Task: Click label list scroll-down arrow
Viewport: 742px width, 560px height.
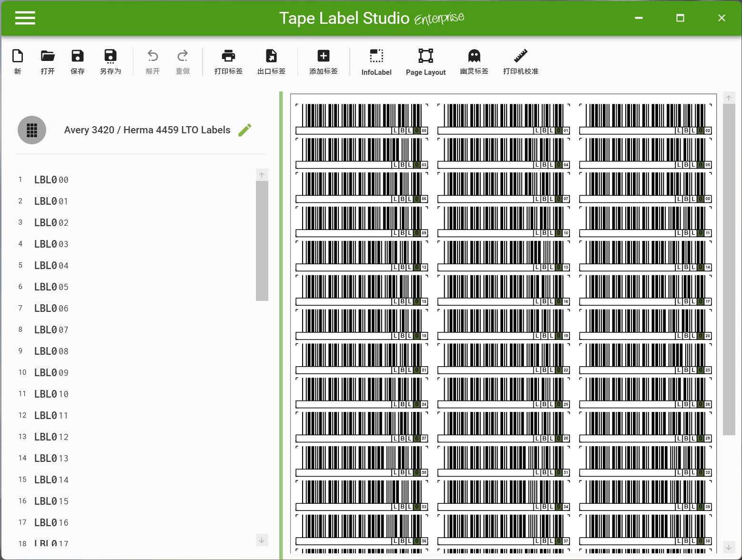Action: (262, 540)
